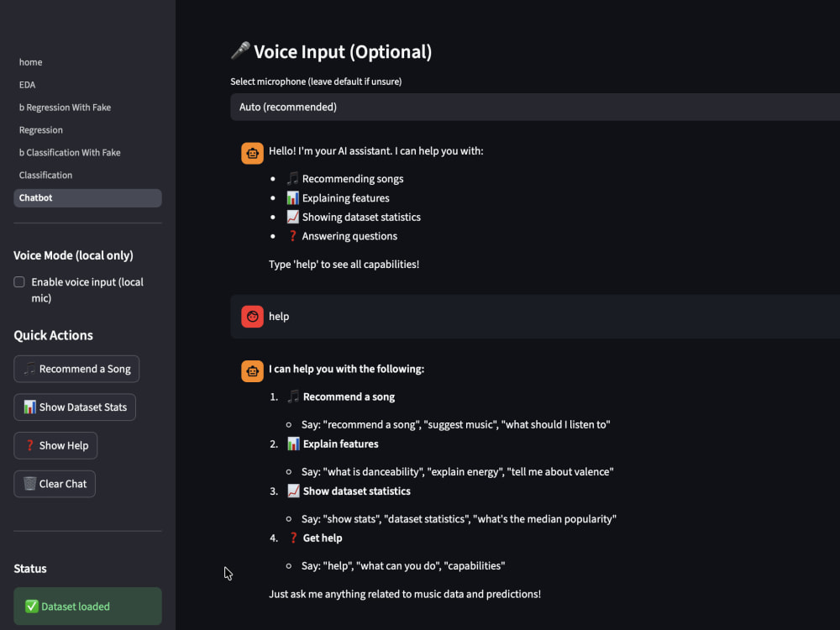Click the Recommend a Song button
This screenshot has width=840, height=630.
pos(76,369)
